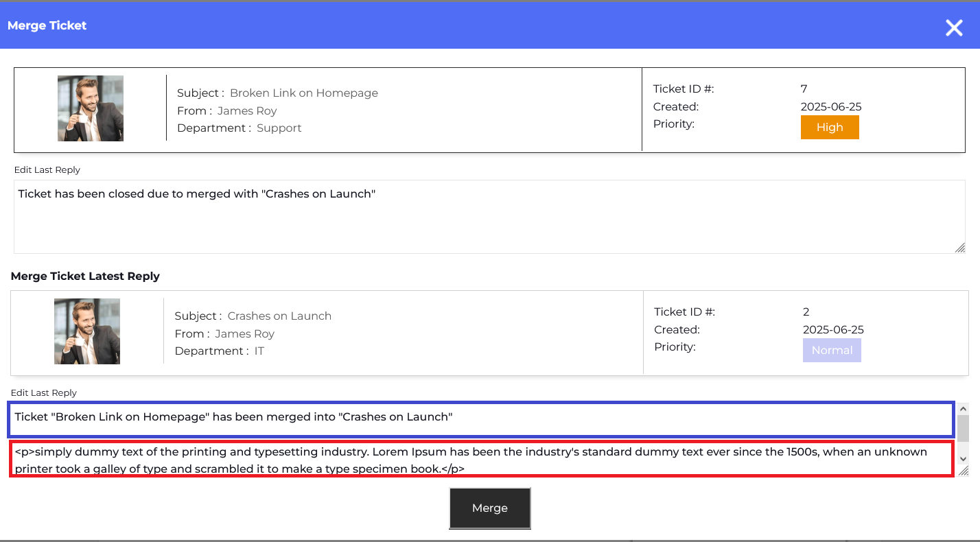
Task: Click the "Merge Ticket" header title
Action: (47, 25)
